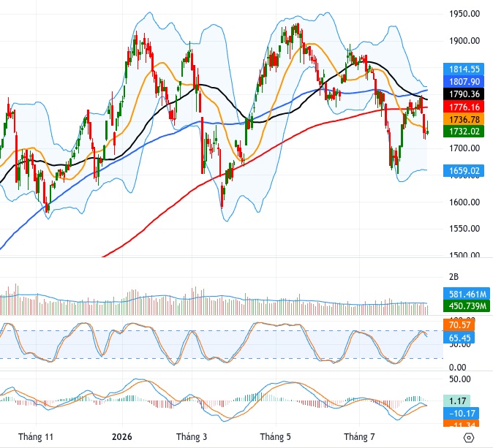The image size is (493, 448).
Task: Click the 581.461M volume average label
Action: point(467,295)
